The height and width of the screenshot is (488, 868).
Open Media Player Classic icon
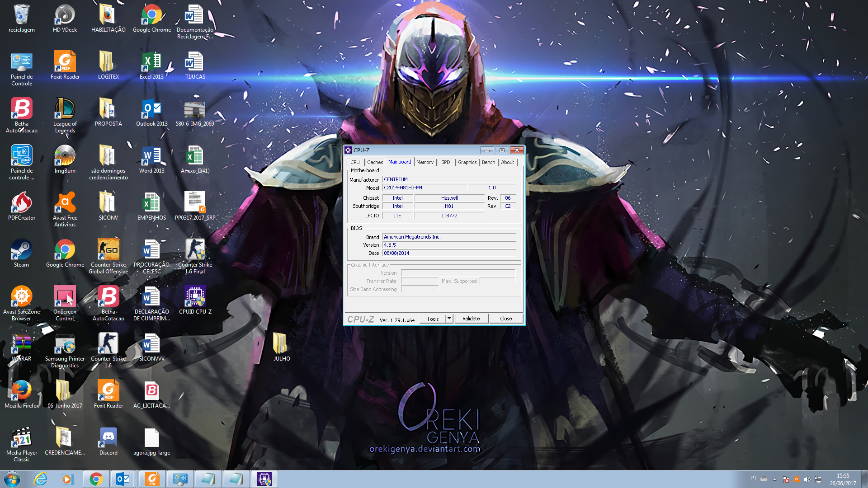click(22, 444)
